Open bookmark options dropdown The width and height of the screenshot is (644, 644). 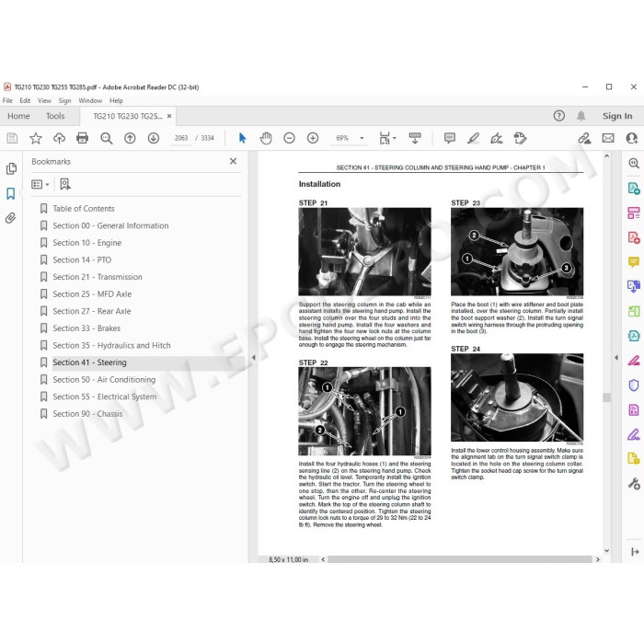40,184
